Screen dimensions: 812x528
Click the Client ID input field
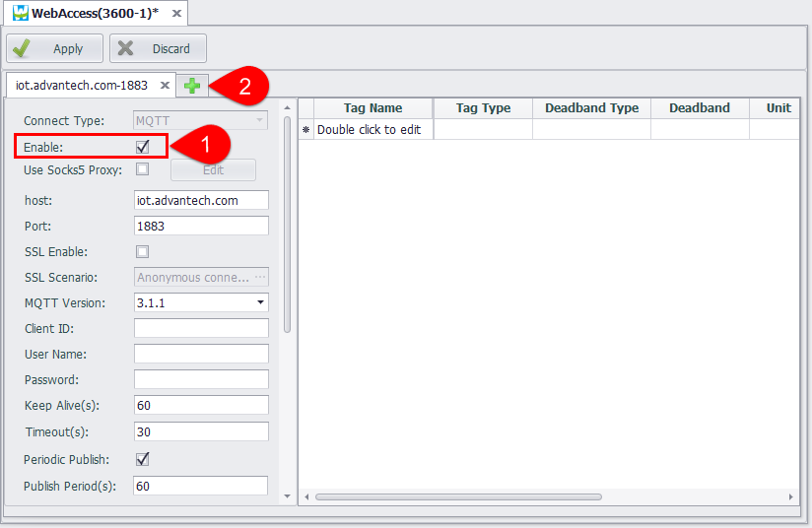pyautogui.click(x=201, y=328)
